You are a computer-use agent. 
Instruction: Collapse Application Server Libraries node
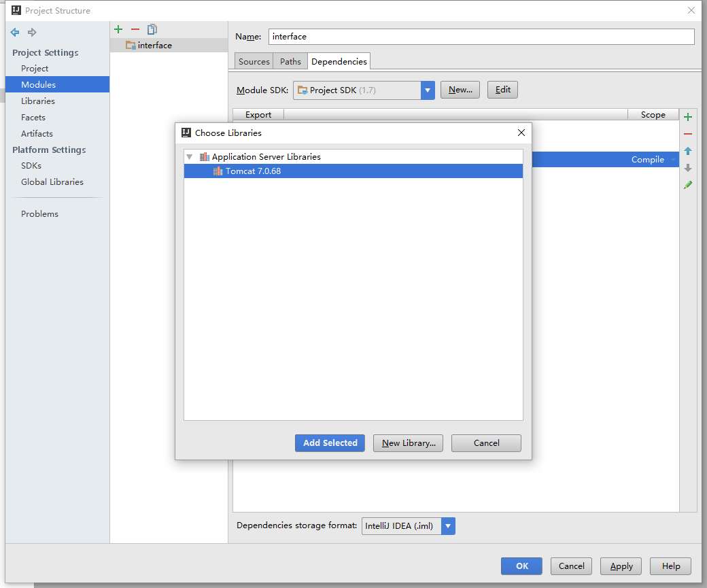point(190,157)
